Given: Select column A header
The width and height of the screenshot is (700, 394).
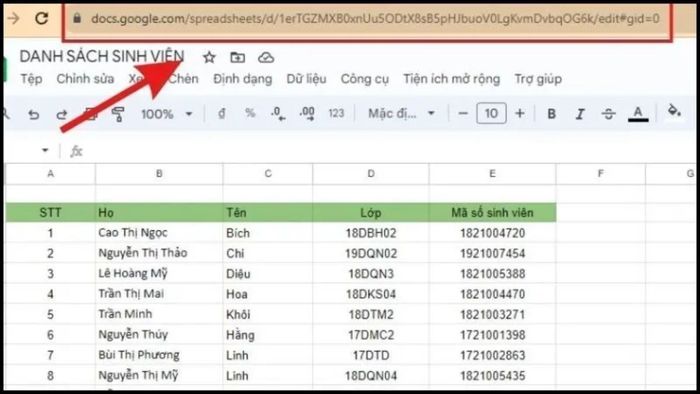Looking at the screenshot, I should pos(50,174).
